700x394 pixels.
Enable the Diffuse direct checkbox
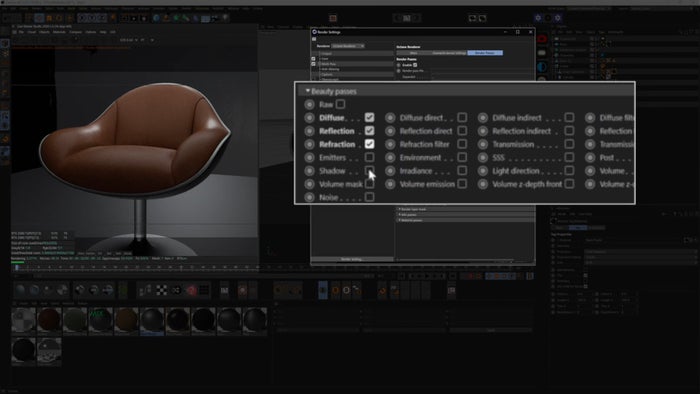(x=462, y=117)
